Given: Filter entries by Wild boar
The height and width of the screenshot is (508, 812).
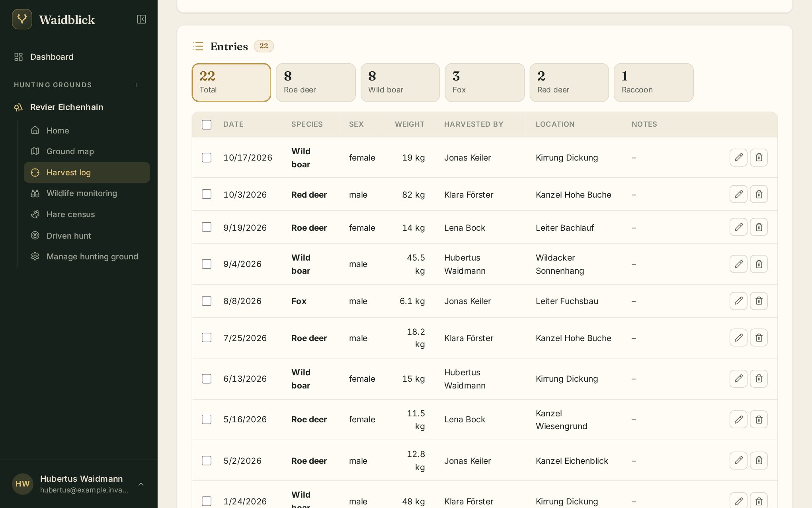Looking at the screenshot, I should coord(400,82).
